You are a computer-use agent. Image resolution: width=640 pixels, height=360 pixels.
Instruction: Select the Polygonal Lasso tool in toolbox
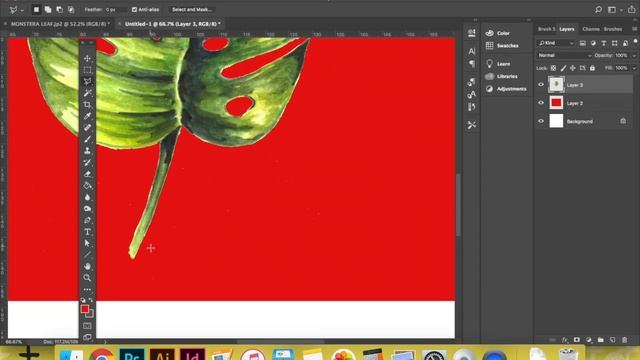tap(87, 82)
